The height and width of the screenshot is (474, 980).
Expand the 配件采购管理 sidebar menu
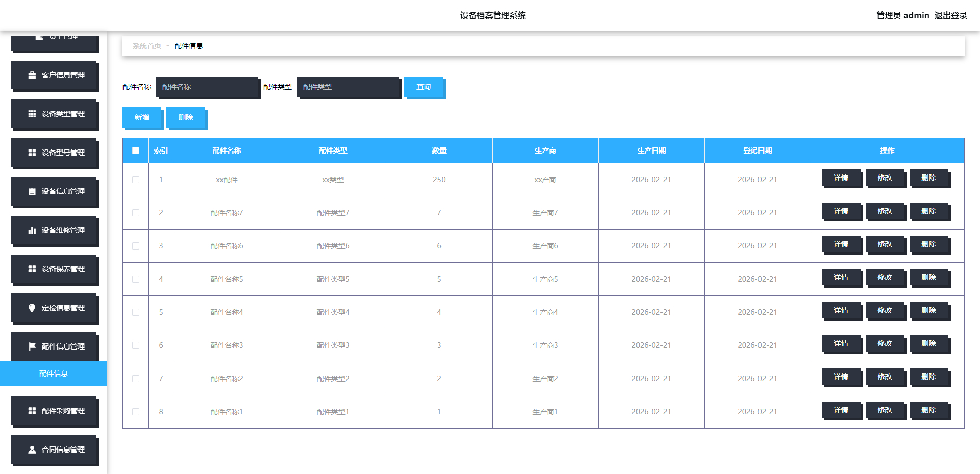point(55,411)
